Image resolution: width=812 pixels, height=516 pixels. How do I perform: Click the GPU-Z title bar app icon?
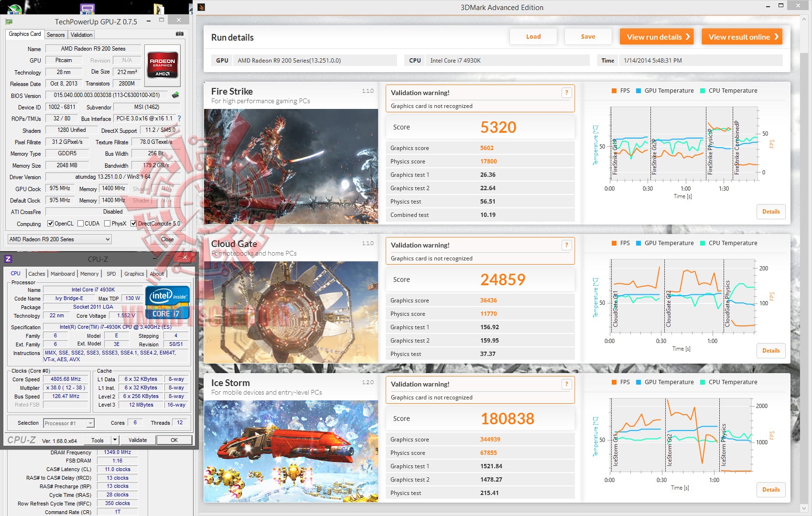[x=9, y=21]
